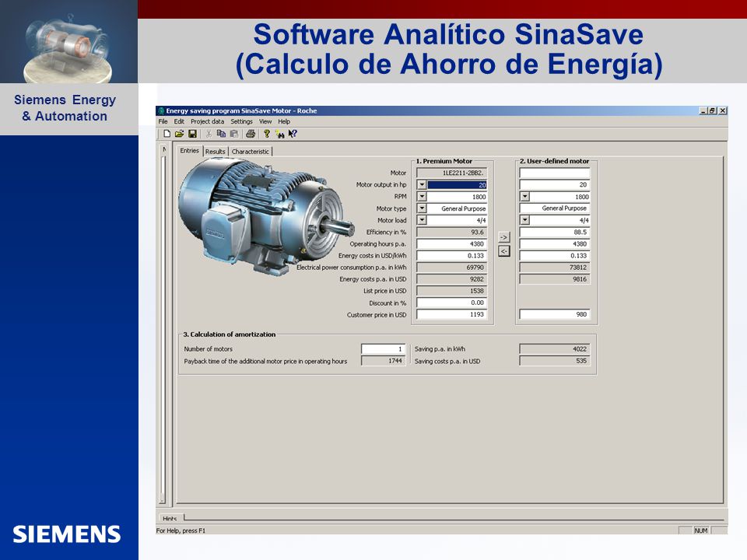The width and height of the screenshot is (747, 560).
Task: Open the Hints tab at the bottom
Action: (x=170, y=518)
